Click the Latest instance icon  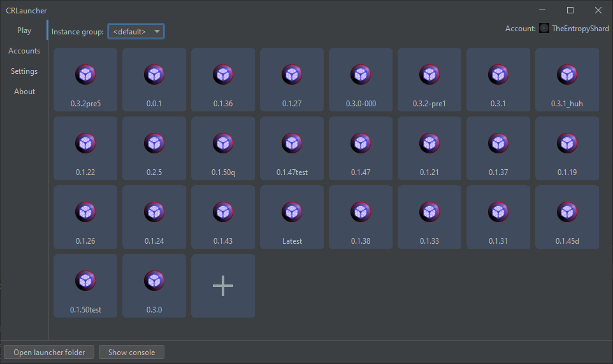point(292,212)
